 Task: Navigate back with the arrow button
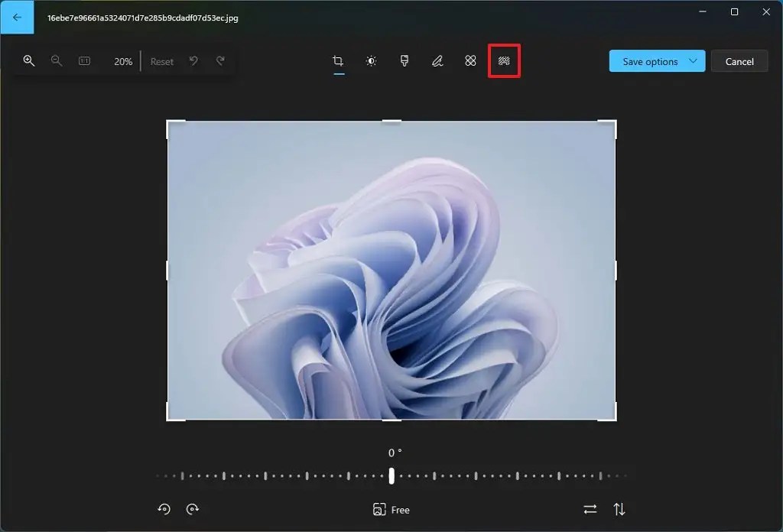click(17, 17)
